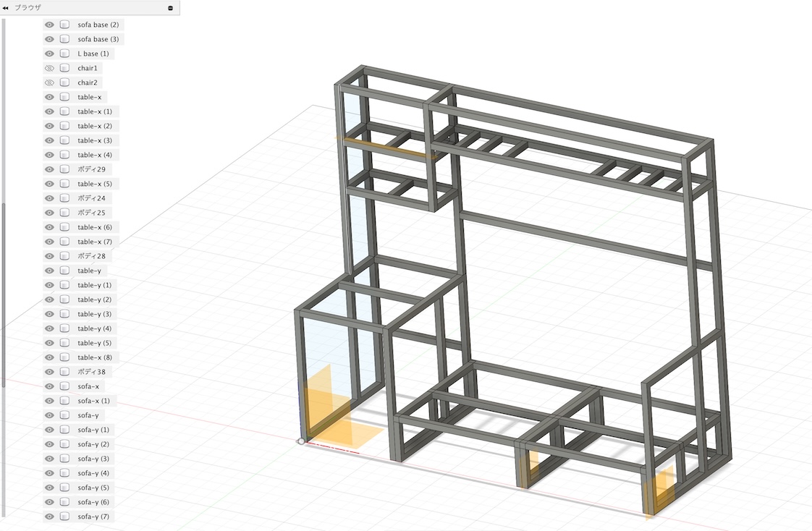
Task: Click the origin point in the viewport
Action: point(301,441)
